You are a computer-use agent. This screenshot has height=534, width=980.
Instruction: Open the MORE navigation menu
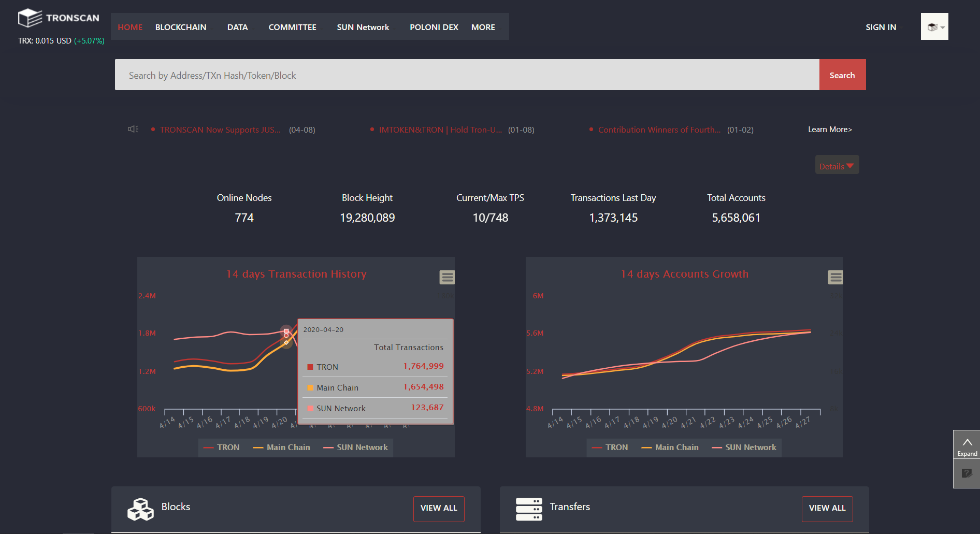(x=483, y=27)
